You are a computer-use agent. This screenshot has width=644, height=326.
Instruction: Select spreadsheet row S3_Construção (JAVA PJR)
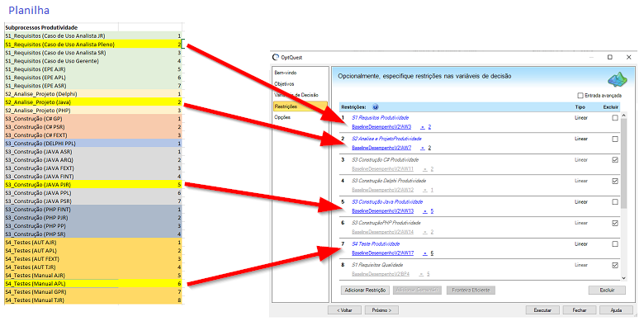click(x=92, y=185)
